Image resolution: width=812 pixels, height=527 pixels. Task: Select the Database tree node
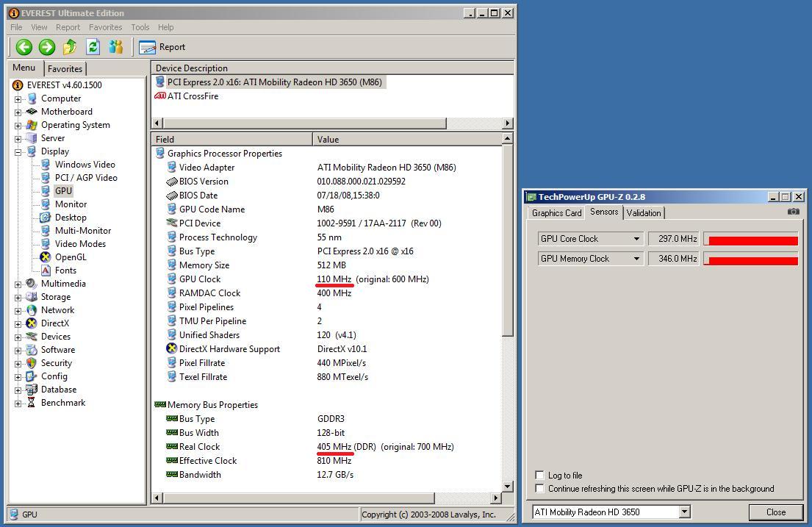tap(59, 390)
